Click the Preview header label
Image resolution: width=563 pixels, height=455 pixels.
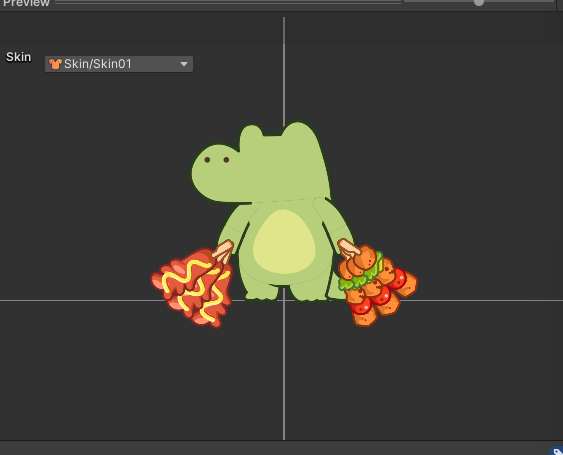click(25, 3)
